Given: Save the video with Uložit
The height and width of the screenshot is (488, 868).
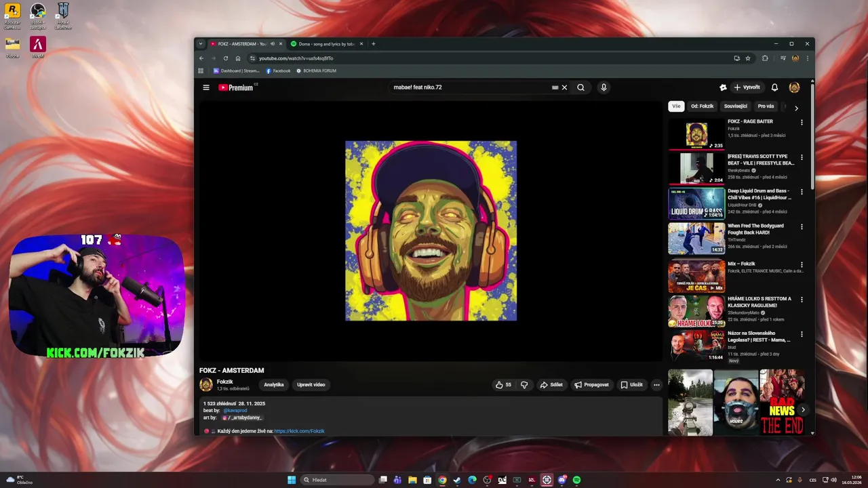Looking at the screenshot, I should 631,385.
